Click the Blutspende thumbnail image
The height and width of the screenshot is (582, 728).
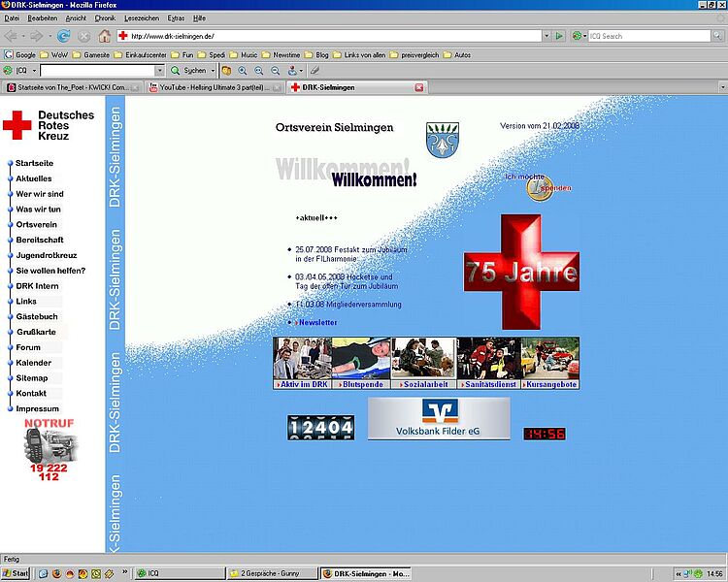pos(361,358)
